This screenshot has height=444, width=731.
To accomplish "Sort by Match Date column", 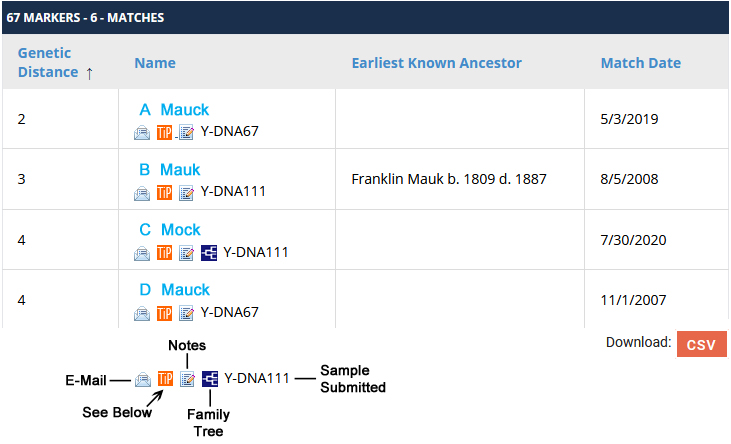I will point(640,63).
